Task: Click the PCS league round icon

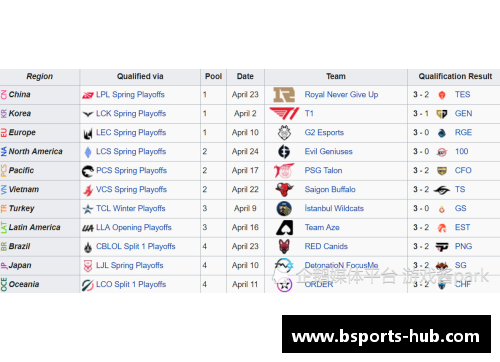Action: (88, 171)
